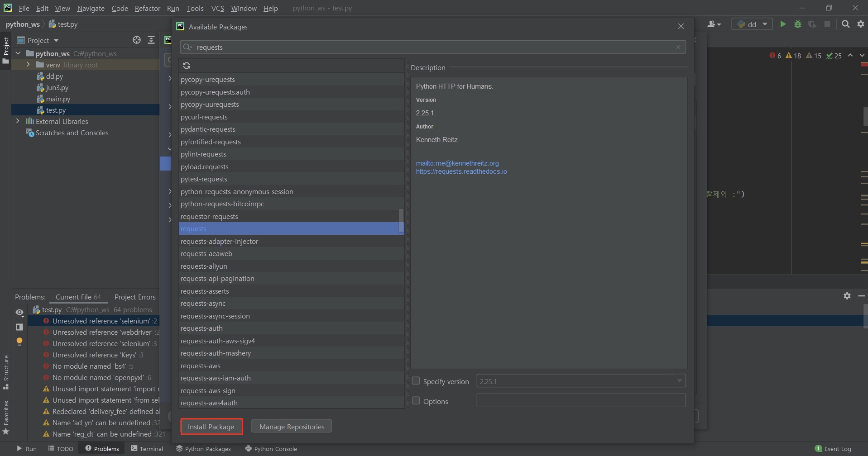
Task: Click the package search input field
Action: [433, 47]
